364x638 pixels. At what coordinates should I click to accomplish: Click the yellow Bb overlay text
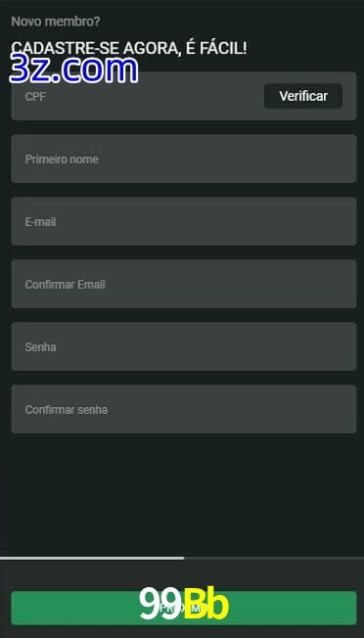(x=205, y=604)
